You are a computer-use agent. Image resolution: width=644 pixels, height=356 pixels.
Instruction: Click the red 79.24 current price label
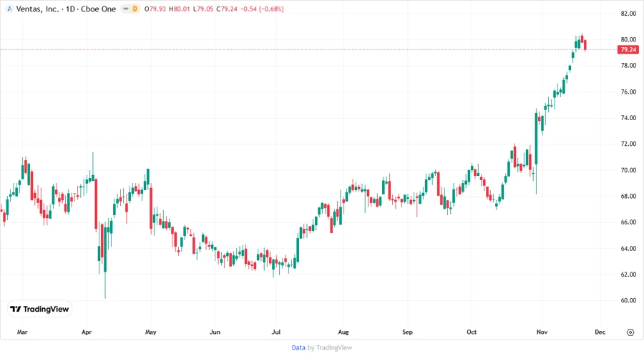(x=628, y=49)
